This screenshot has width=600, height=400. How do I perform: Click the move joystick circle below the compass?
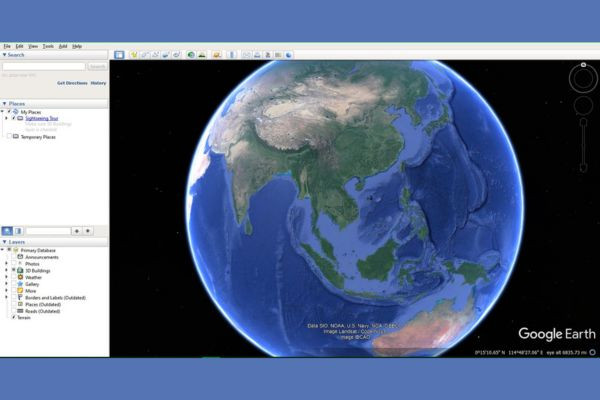point(583,106)
